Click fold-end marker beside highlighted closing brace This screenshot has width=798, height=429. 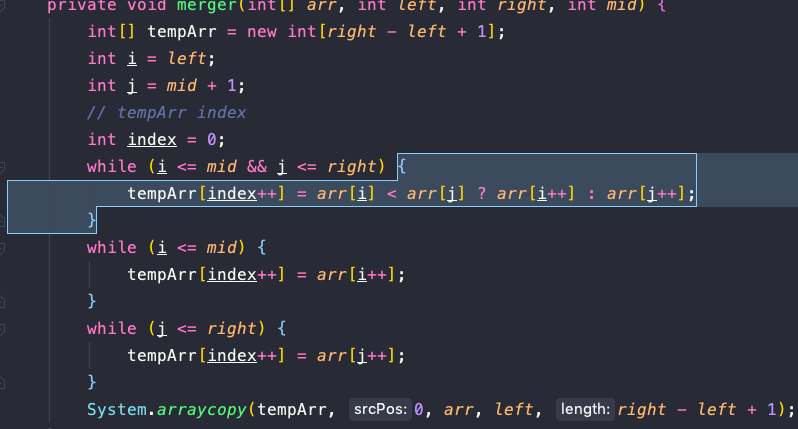point(2,221)
